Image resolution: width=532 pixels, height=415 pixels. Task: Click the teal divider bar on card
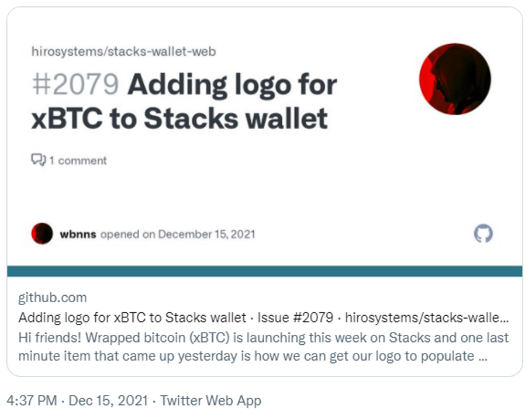(x=265, y=271)
